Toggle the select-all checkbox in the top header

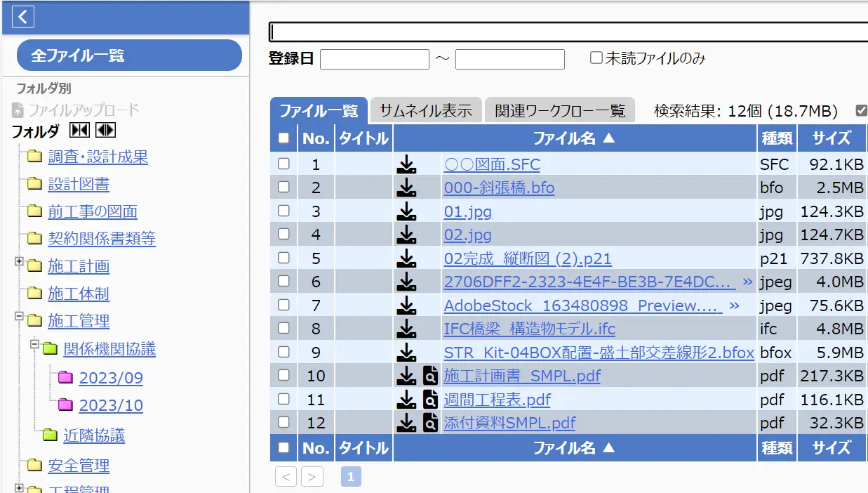click(x=283, y=138)
